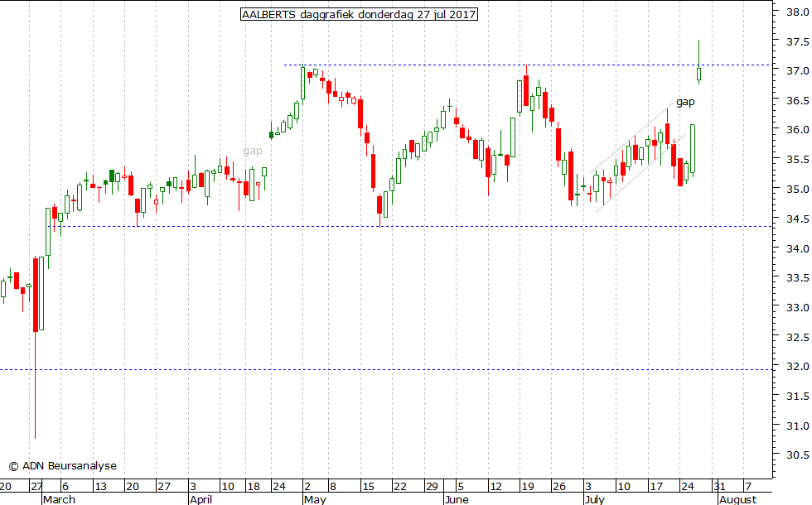The height and width of the screenshot is (505, 812).
Task: Select the 38.0 price axis label
Action: coord(797,12)
